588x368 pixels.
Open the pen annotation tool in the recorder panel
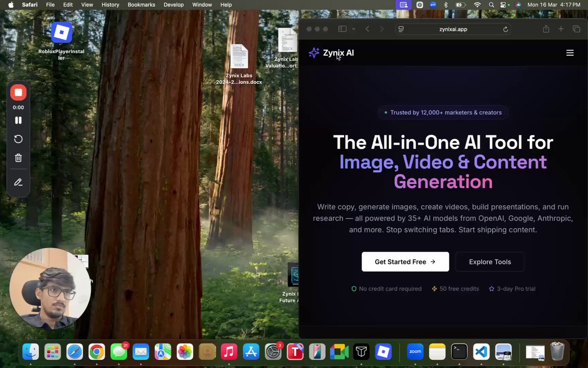click(x=18, y=182)
